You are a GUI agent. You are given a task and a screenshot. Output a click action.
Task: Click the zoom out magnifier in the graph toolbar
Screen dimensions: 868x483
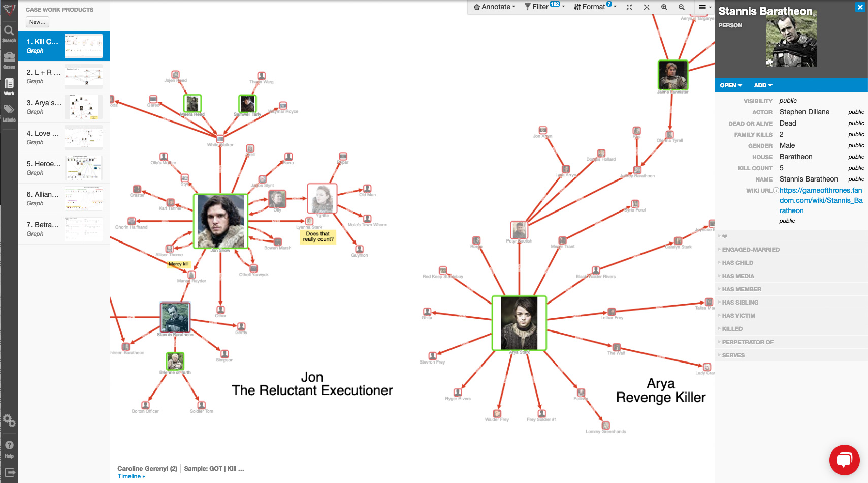tap(682, 7)
